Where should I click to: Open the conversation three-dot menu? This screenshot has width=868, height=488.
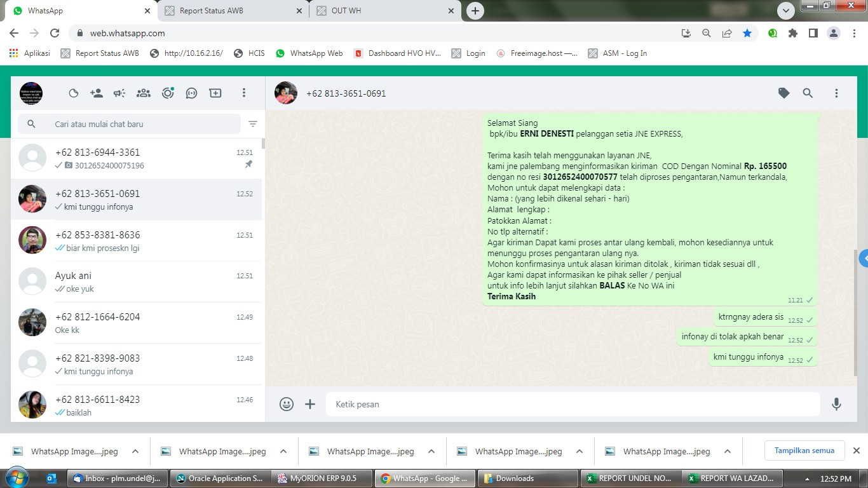836,93
